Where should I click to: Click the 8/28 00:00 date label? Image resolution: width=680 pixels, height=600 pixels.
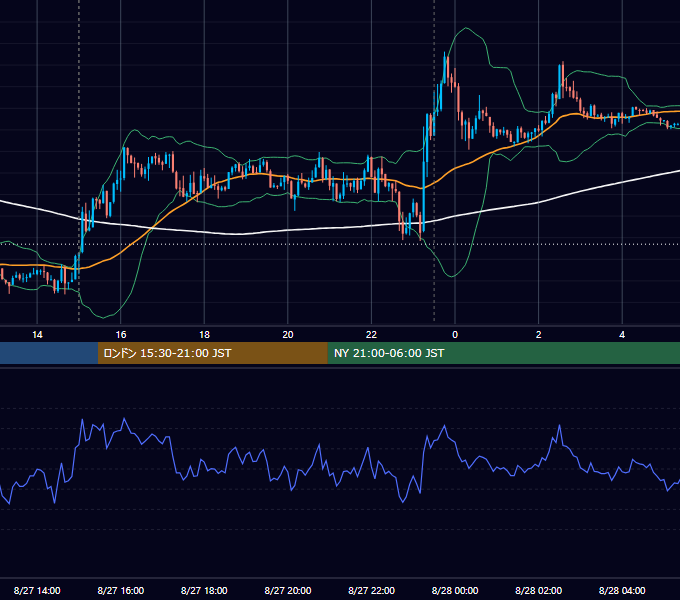[455, 590]
